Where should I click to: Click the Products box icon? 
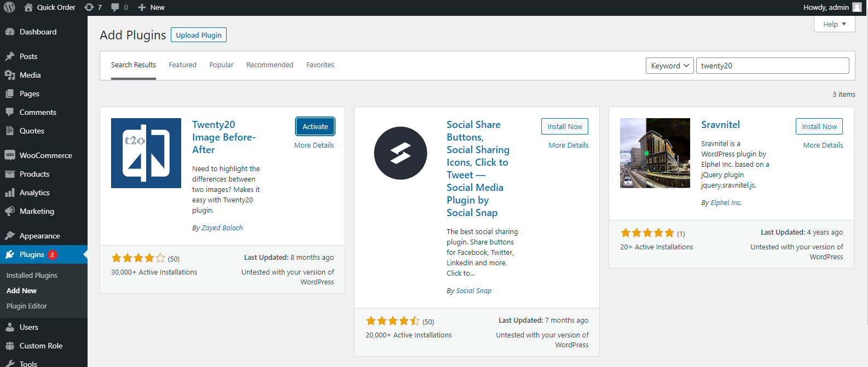pos(10,174)
